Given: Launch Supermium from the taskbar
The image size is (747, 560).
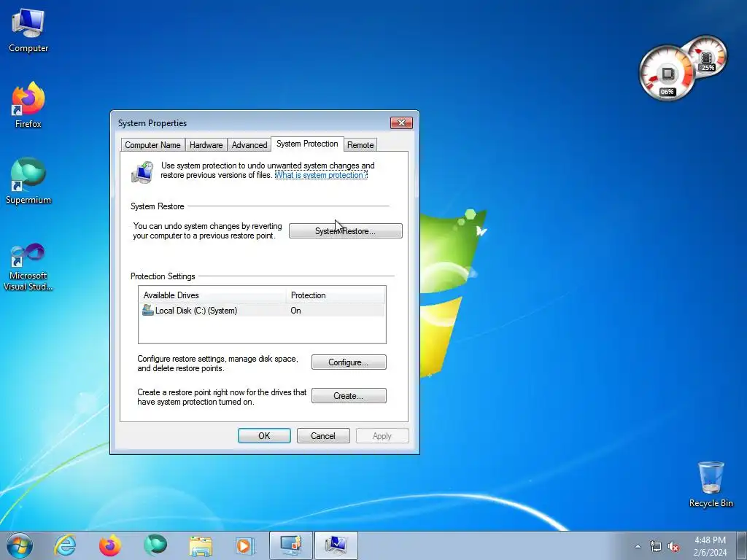Looking at the screenshot, I should point(155,545).
